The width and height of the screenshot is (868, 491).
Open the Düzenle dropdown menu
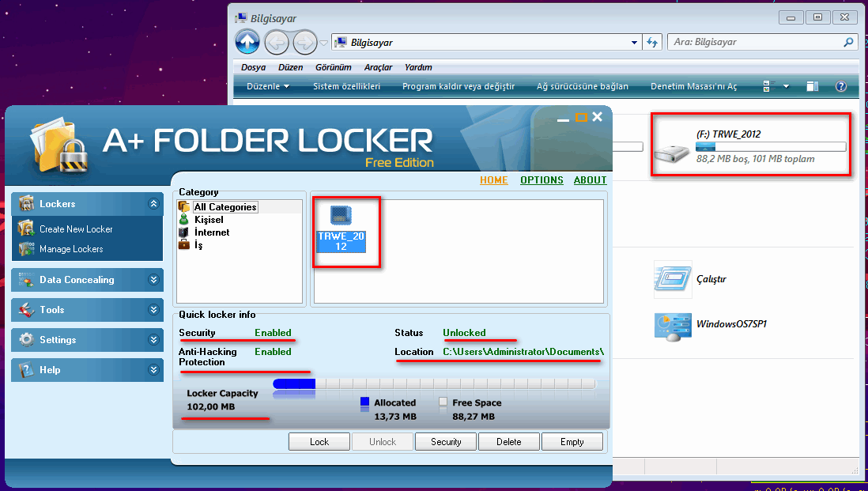[x=269, y=86]
